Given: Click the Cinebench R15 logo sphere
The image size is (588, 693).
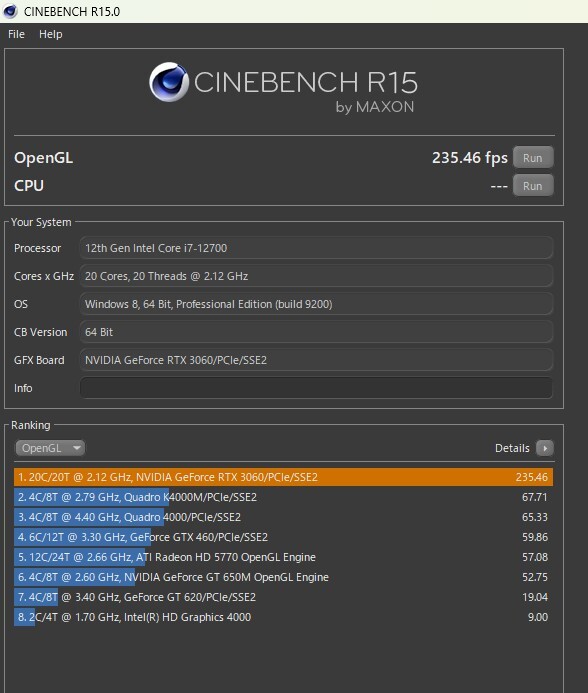Looking at the screenshot, I should [168, 82].
